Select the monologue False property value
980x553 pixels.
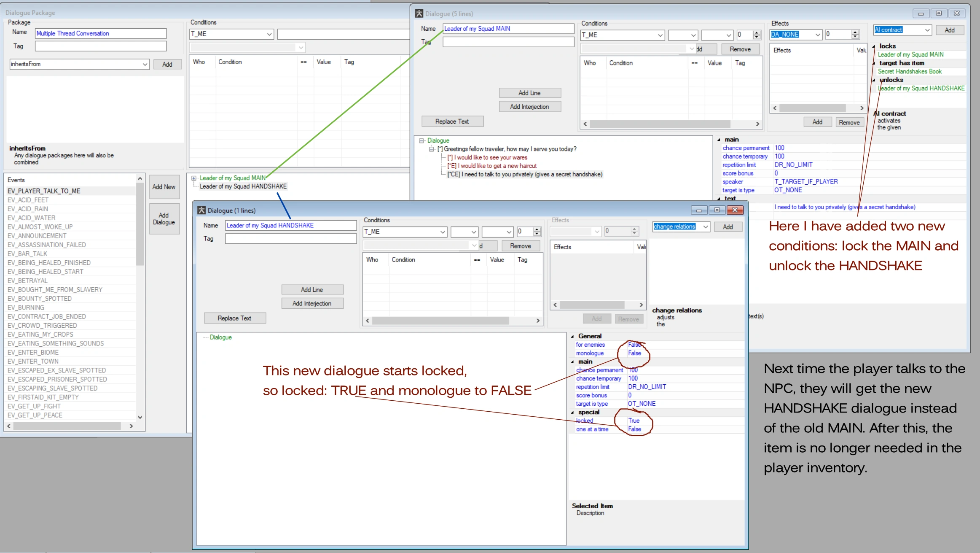click(634, 353)
